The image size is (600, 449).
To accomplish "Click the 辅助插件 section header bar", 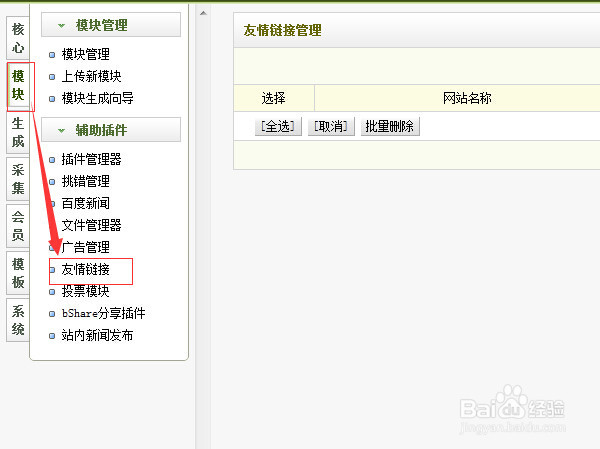I will (111, 130).
